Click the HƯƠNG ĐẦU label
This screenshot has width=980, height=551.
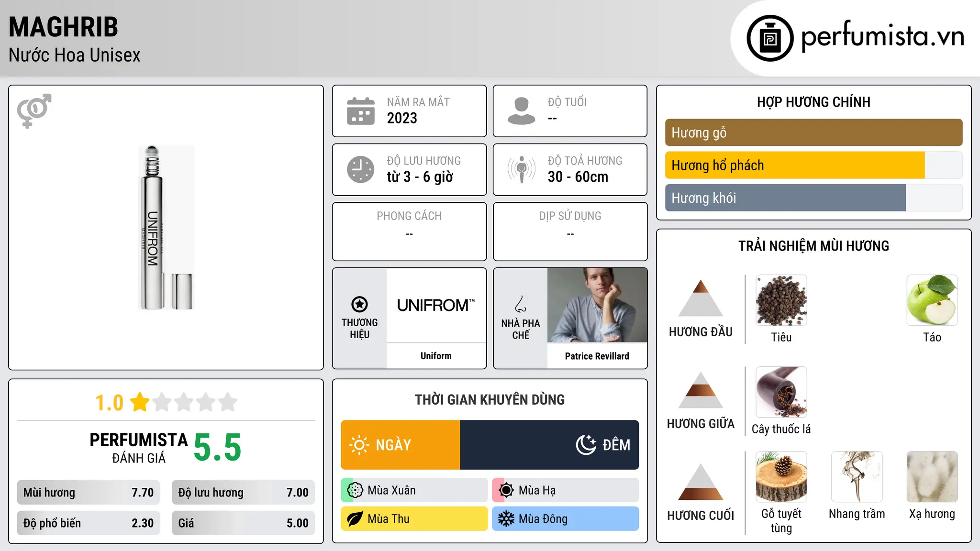tap(701, 332)
